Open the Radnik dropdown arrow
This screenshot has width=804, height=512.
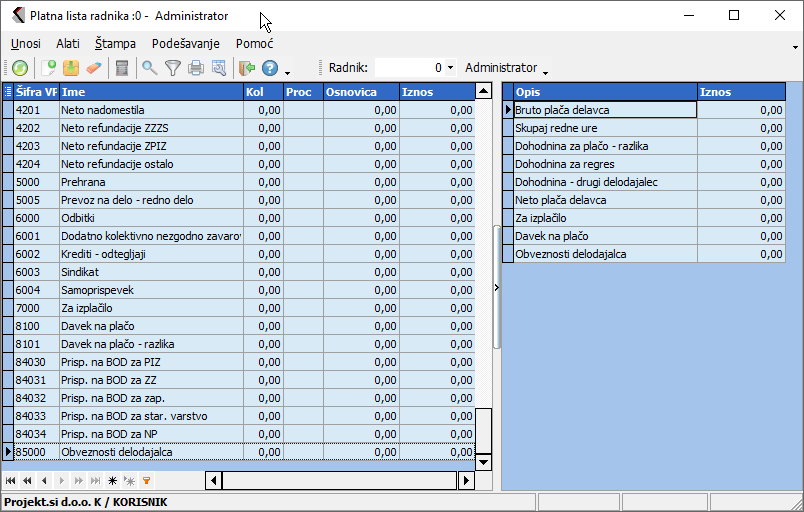[451, 68]
